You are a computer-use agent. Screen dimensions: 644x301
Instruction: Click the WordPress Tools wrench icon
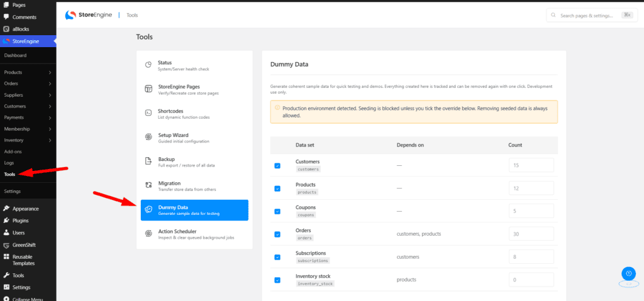[6, 275]
